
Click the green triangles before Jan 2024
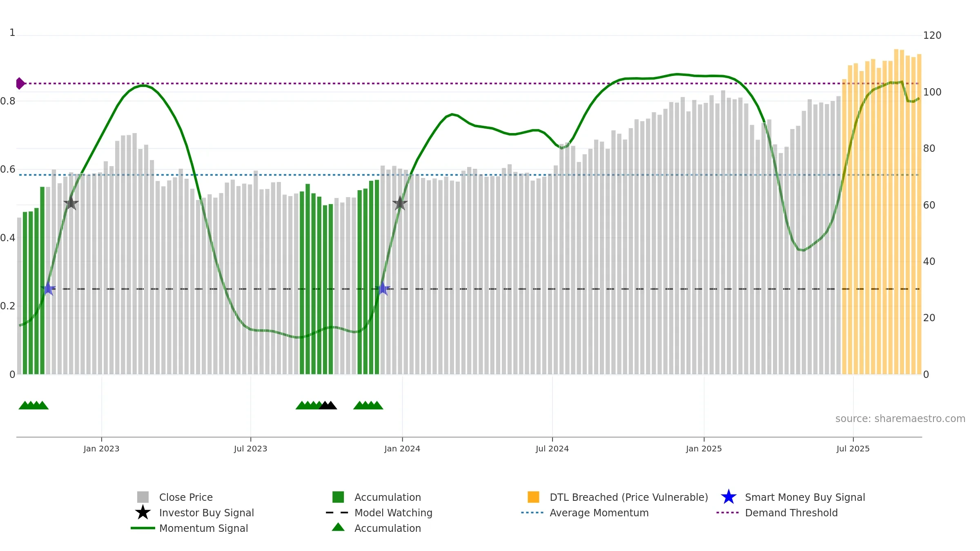(x=368, y=405)
